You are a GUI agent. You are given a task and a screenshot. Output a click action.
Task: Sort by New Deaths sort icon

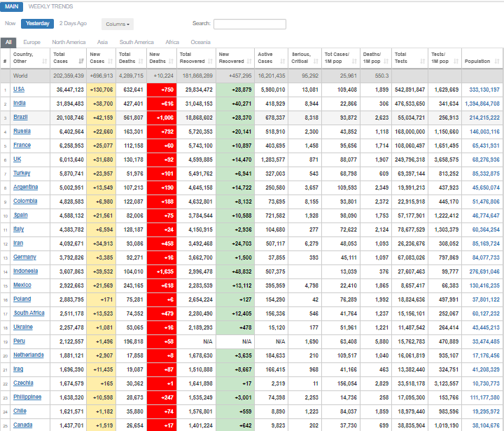[x=171, y=61]
